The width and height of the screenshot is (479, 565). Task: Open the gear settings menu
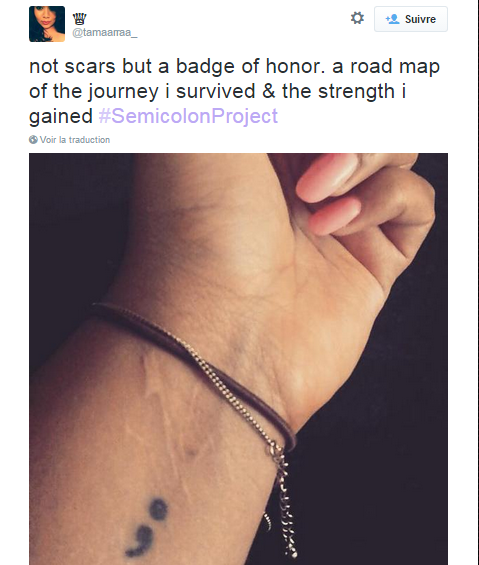[x=357, y=18]
